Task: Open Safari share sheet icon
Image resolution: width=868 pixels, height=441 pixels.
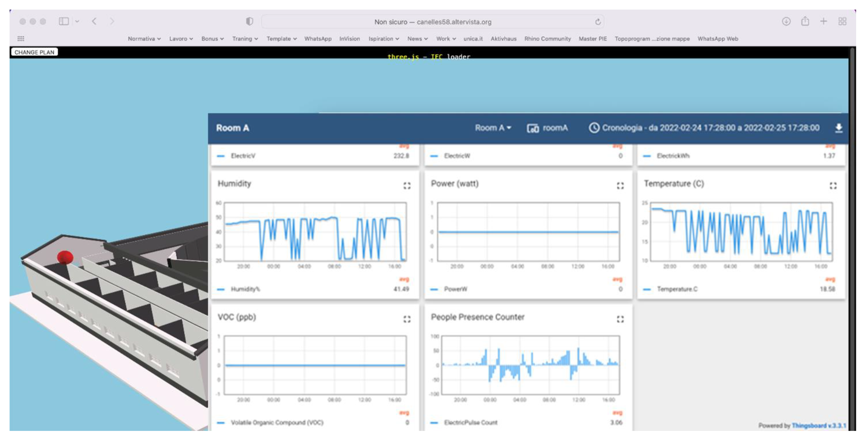Action: coord(805,21)
